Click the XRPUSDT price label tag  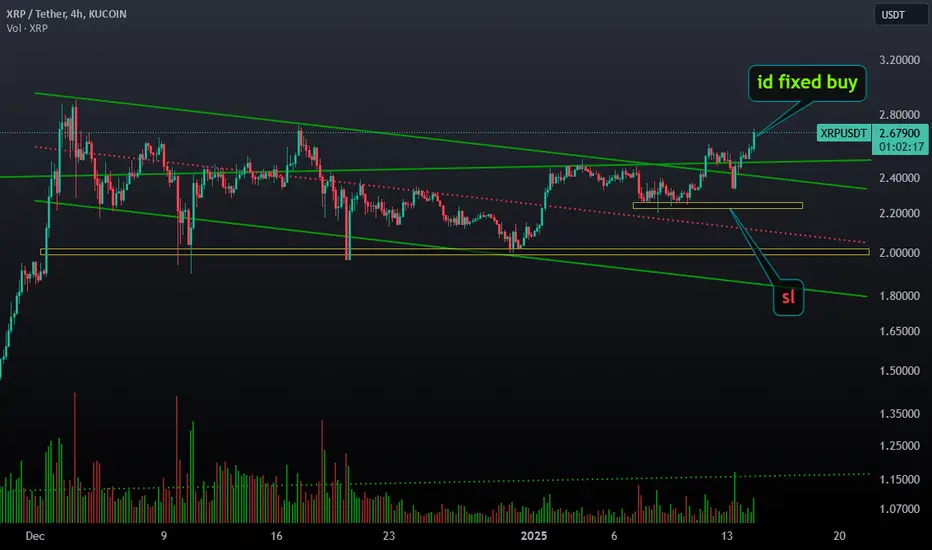click(x=843, y=133)
